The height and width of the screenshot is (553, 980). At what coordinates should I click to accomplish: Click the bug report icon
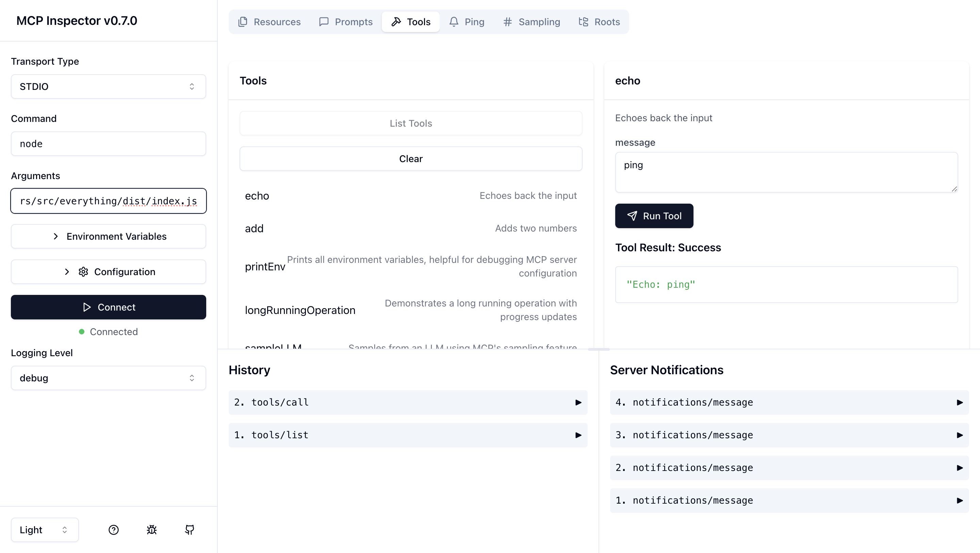coord(151,530)
